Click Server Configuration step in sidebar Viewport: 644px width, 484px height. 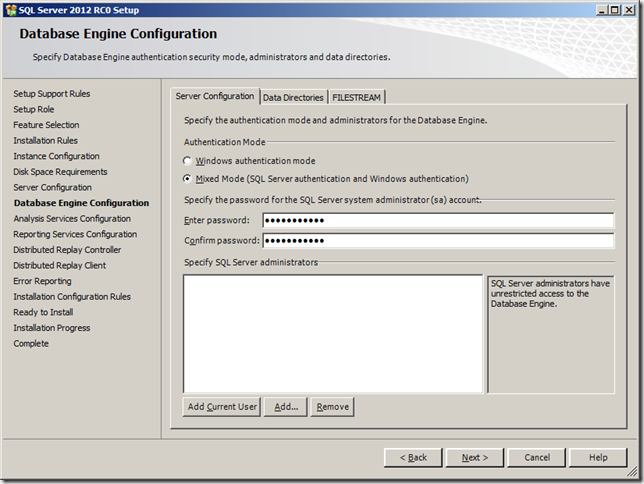coord(53,187)
